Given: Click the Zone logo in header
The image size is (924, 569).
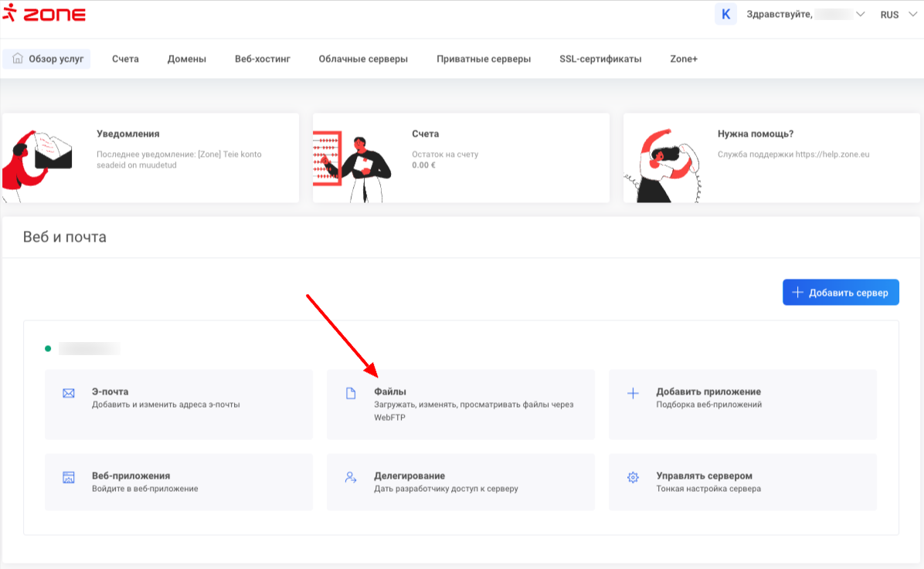Looking at the screenshot, I should click(44, 15).
